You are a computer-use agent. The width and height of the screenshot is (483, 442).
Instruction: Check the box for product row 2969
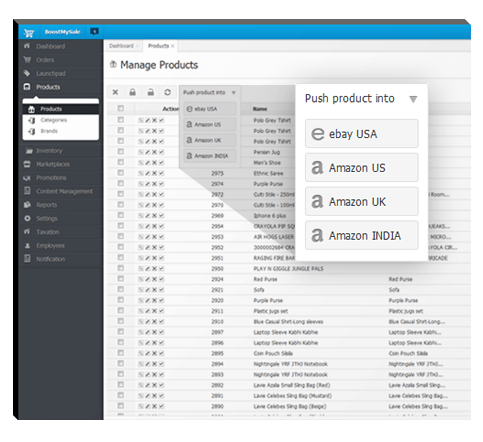click(x=121, y=215)
